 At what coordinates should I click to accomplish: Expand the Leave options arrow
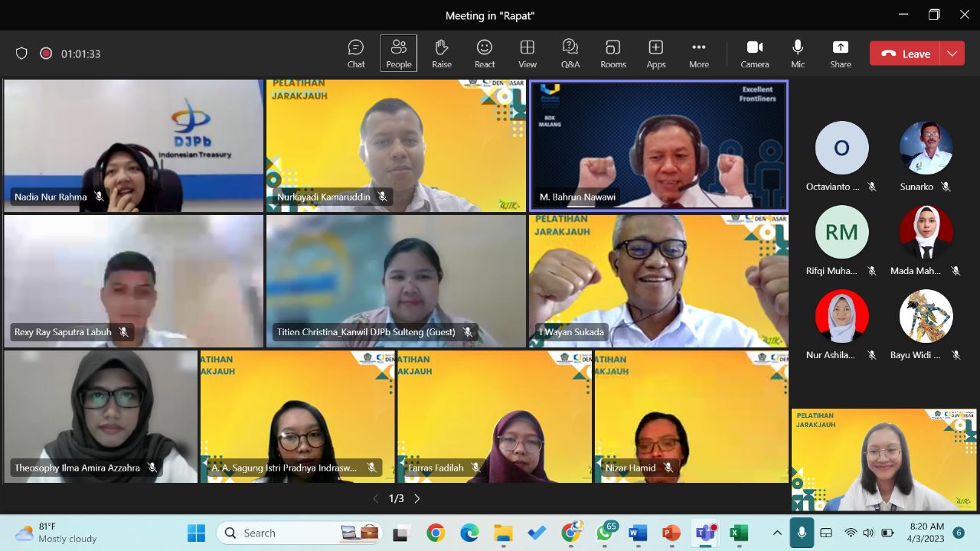tap(952, 54)
